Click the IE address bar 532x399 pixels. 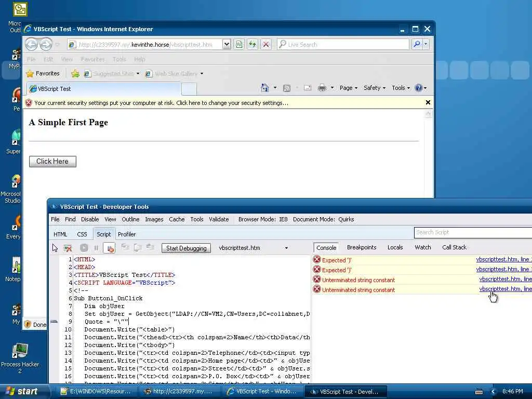[145, 45]
